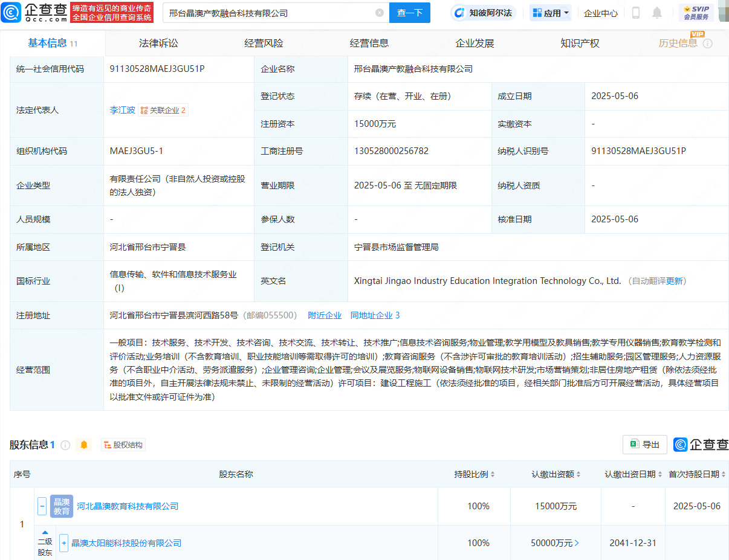Switch to 历史信息 VIP tab
729x560 pixels.
tap(678, 43)
